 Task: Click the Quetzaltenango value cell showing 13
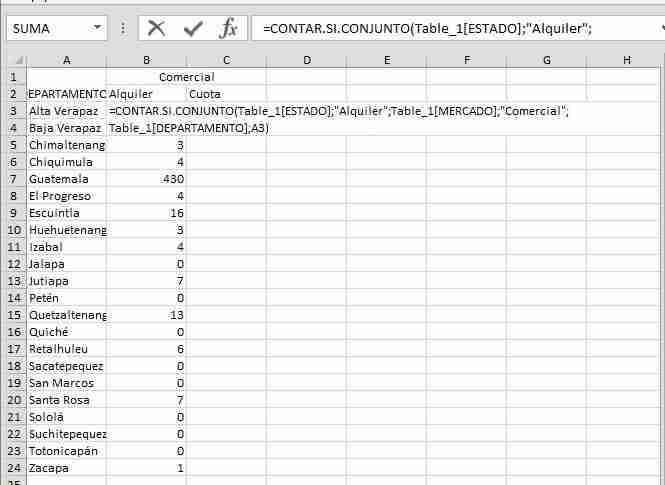pos(146,315)
